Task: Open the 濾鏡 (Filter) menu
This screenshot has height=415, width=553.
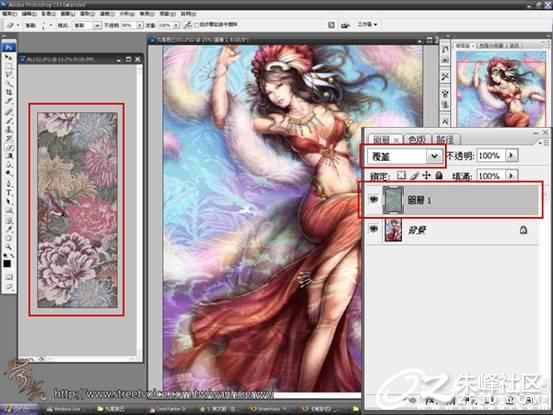Action: point(107,14)
